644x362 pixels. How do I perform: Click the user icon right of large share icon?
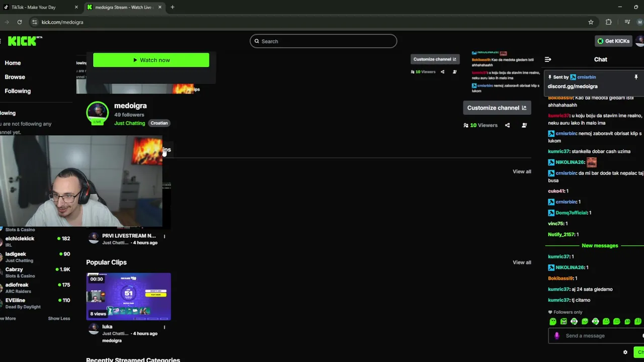coord(524,125)
